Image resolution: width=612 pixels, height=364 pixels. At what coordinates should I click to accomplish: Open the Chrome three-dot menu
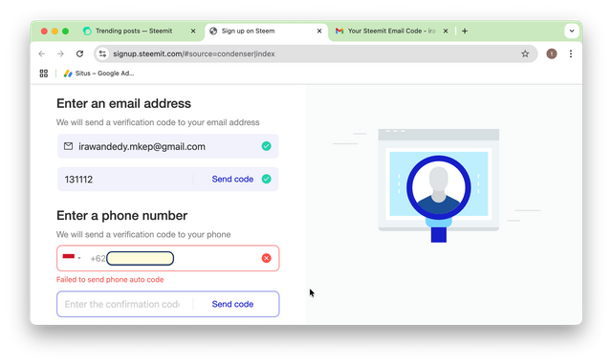pos(571,54)
